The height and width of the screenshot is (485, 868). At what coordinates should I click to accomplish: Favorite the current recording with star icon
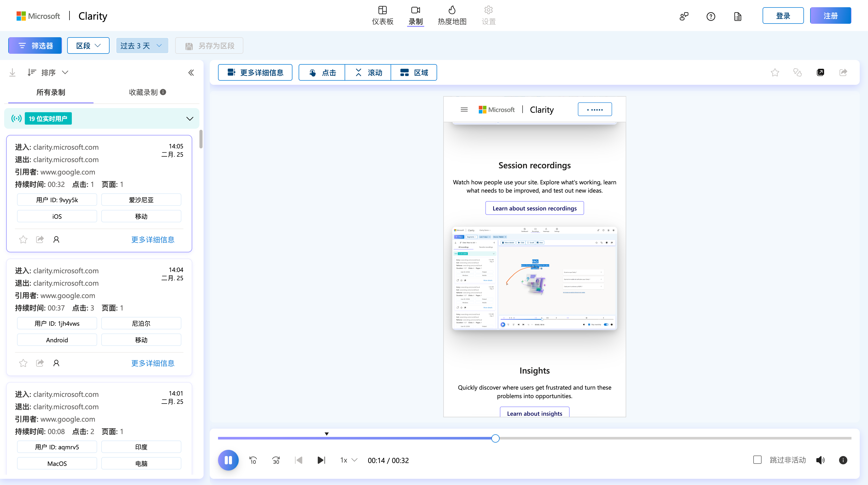(775, 72)
